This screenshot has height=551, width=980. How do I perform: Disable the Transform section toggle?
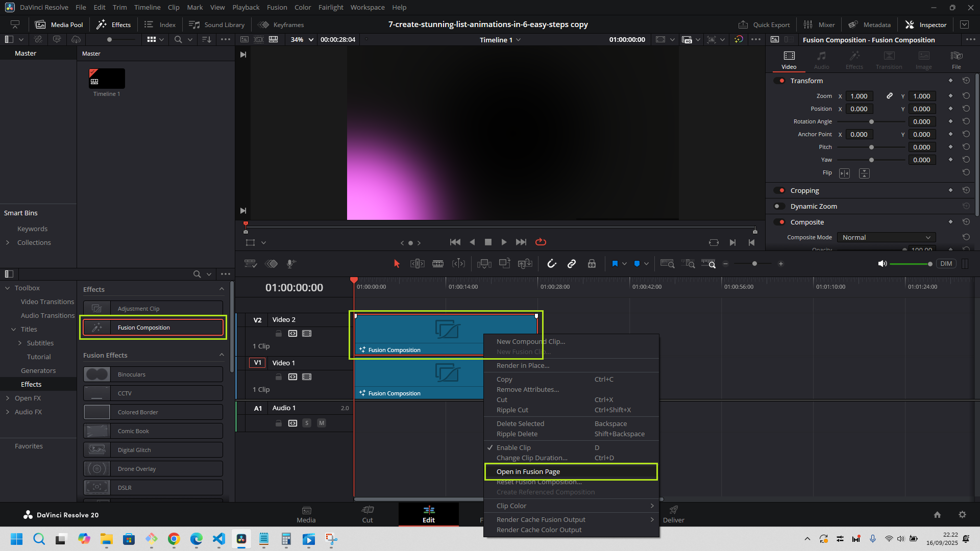pos(779,81)
